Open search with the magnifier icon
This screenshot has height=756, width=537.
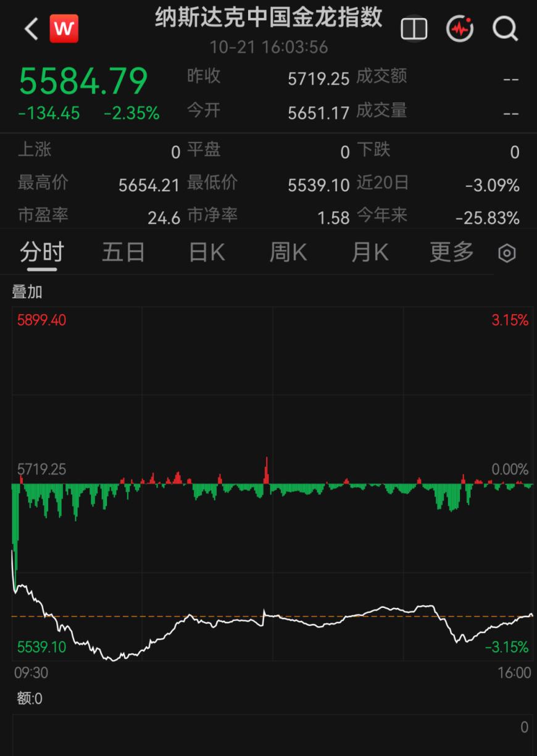(505, 28)
